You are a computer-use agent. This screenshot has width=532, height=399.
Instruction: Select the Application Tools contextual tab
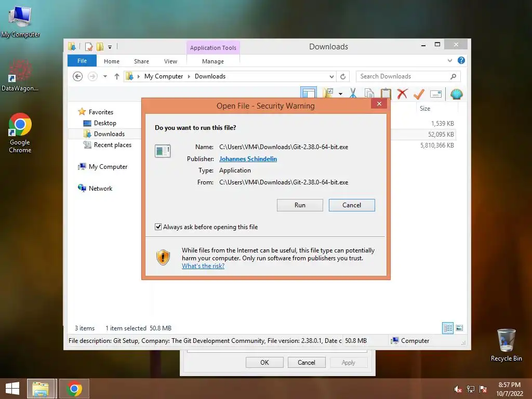coord(213,48)
